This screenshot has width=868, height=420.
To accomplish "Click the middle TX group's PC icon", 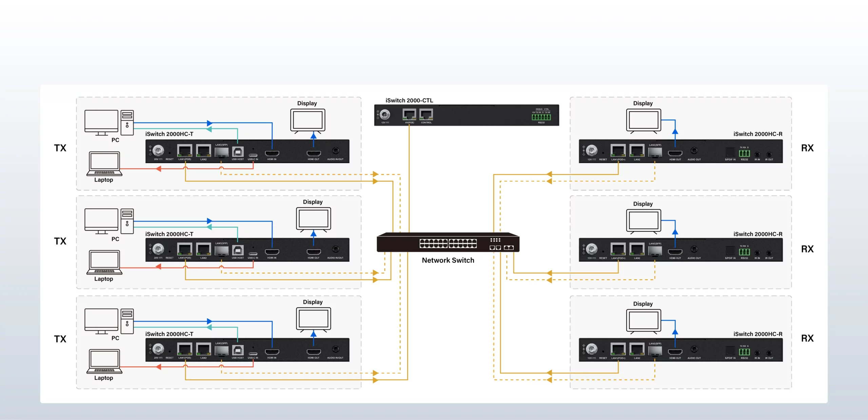I will pyautogui.click(x=109, y=221).
